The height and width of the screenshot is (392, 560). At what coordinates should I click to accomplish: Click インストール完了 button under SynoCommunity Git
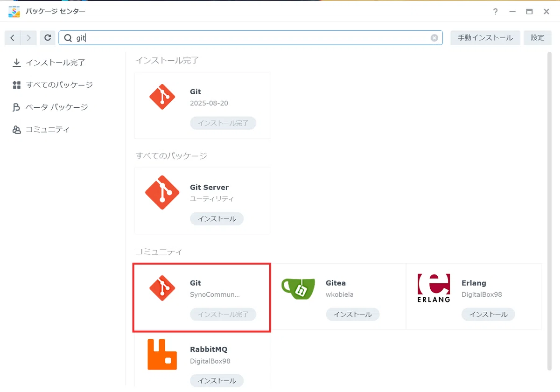[223, 314]
